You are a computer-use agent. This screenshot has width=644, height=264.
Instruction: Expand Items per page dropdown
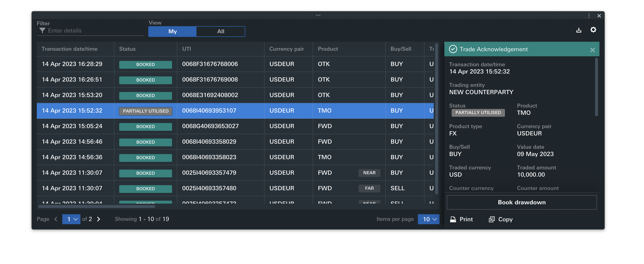coord(428,219)
